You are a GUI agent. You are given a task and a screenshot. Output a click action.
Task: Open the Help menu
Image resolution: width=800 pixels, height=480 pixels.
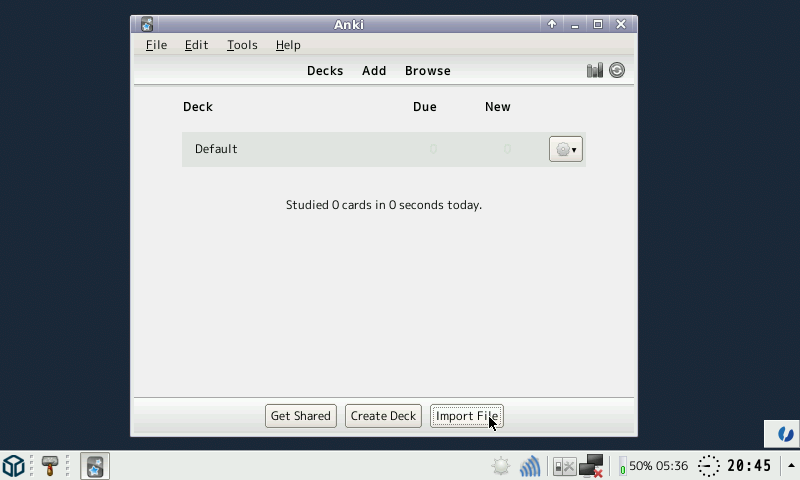288,45
